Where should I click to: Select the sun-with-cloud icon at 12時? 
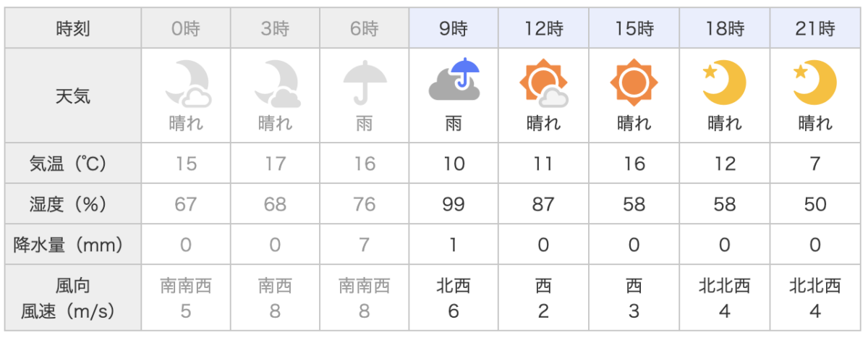pos(544,83)
